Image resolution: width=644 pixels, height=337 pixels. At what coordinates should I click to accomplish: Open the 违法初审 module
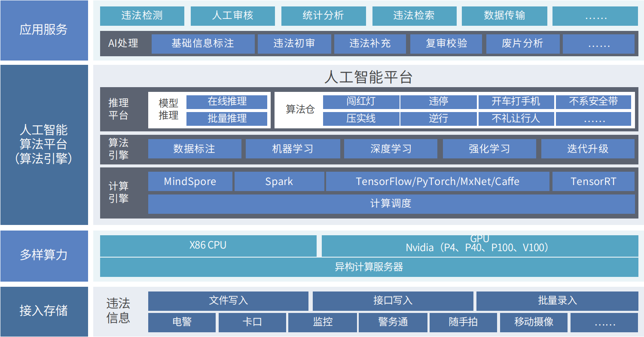(294, 43)
